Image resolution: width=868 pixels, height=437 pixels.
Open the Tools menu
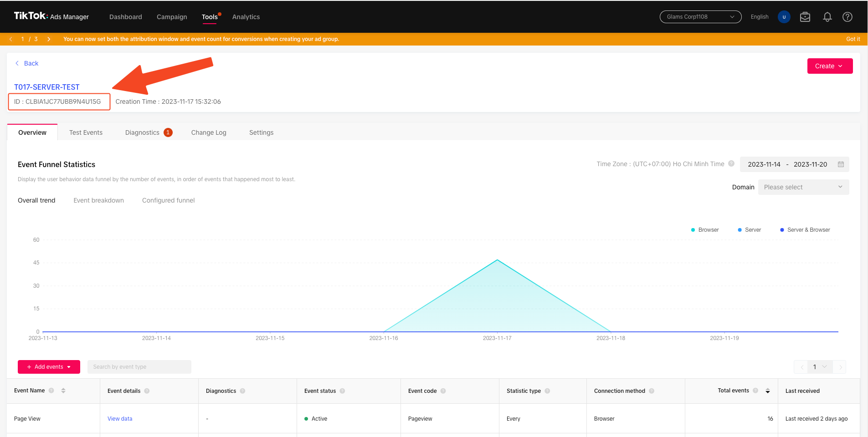(210, 17)
